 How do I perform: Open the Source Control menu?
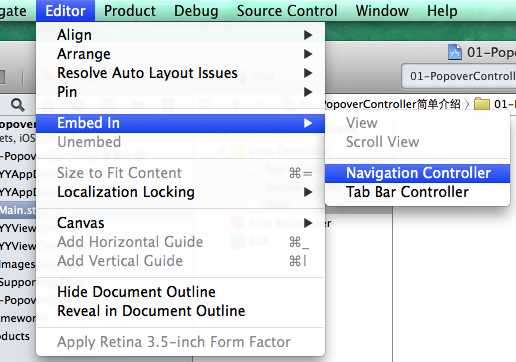(x=287, y=11)
